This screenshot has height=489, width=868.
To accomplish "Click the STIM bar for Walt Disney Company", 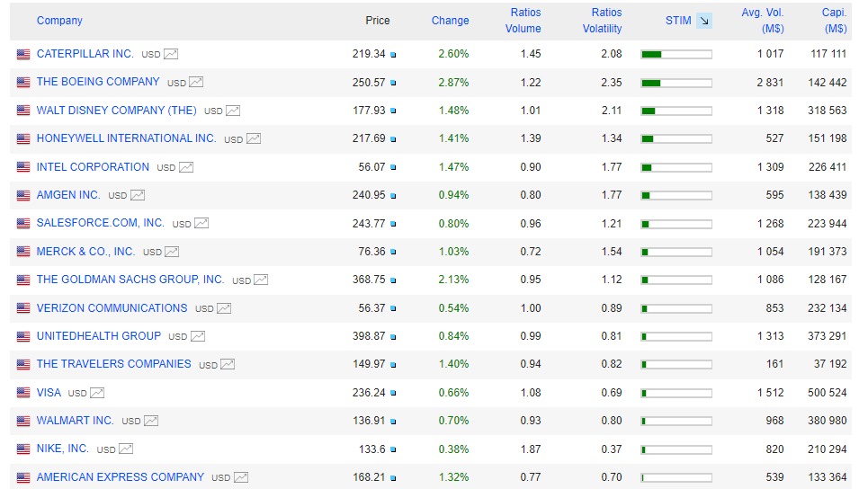I will pos(676,111).
